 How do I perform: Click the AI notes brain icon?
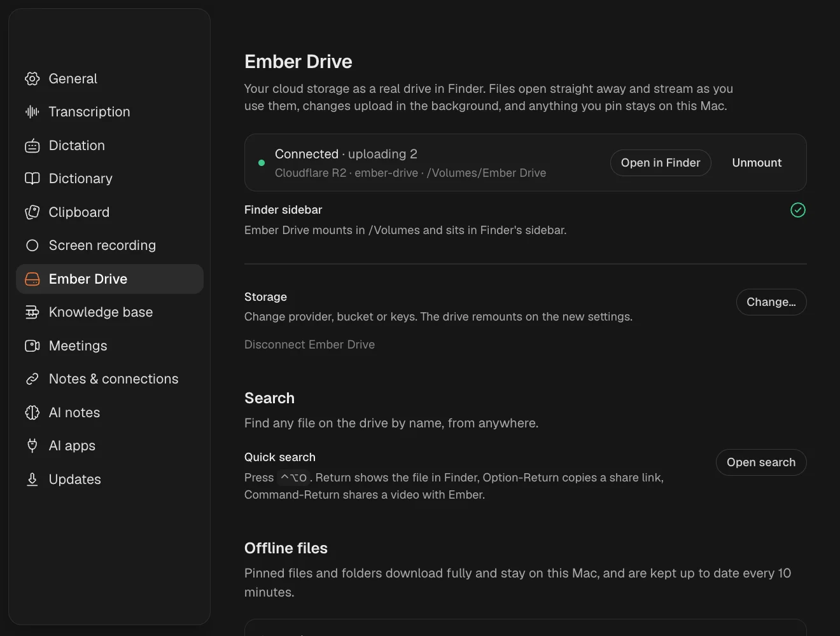coord(32,413)
